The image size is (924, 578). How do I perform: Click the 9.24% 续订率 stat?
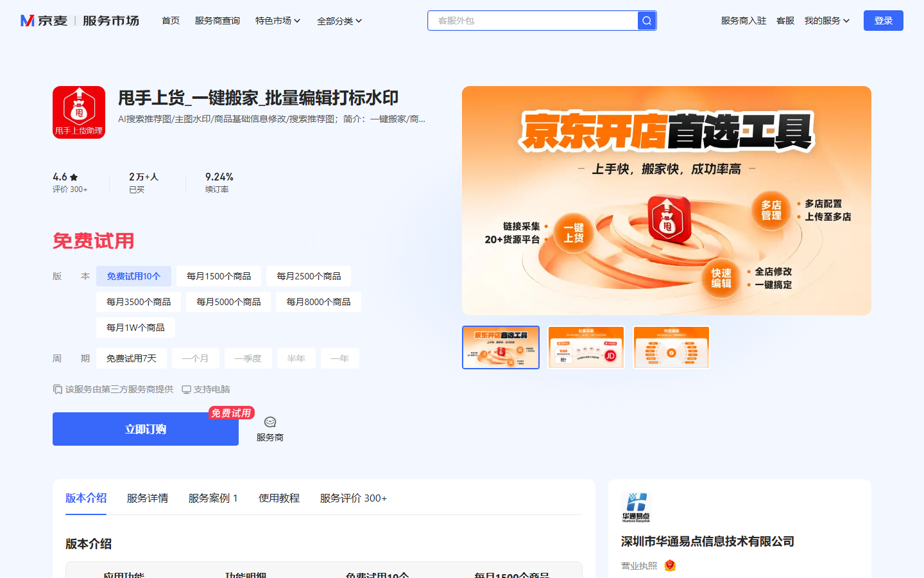[219, 182]
